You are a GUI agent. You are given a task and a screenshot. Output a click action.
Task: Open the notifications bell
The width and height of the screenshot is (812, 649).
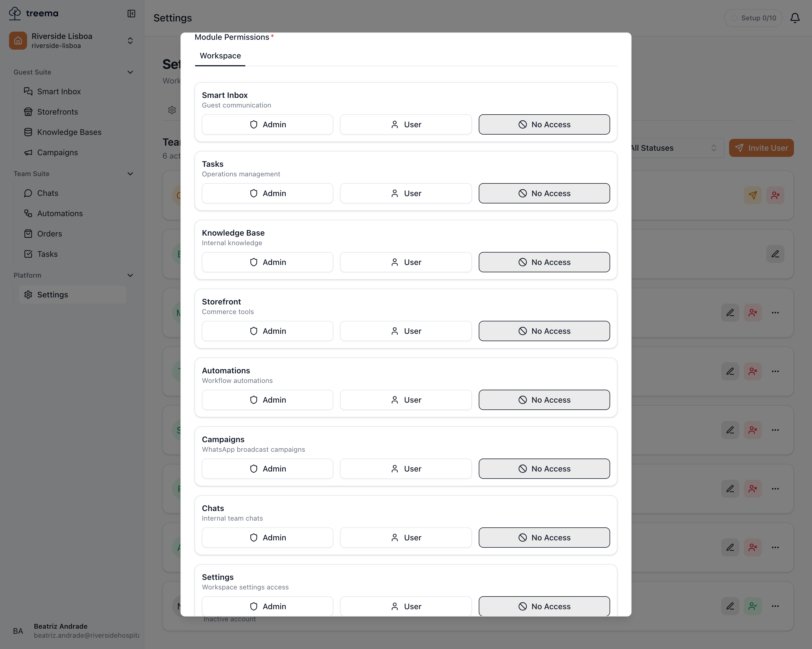point(795,18)
